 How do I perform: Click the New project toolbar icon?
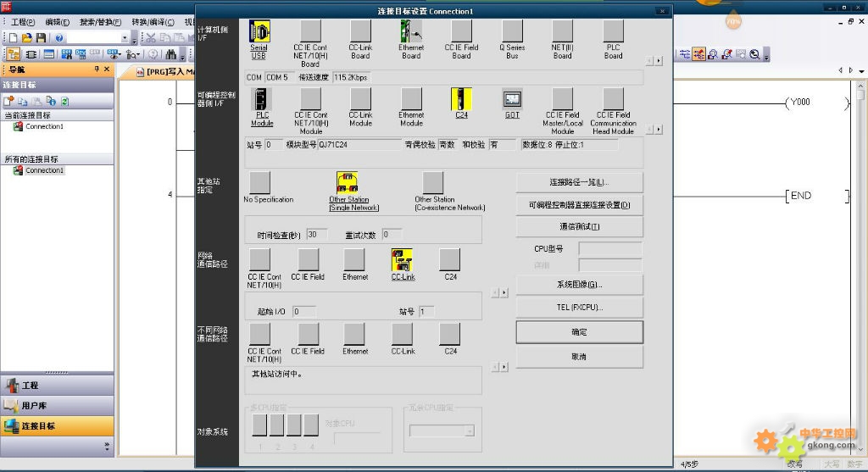click(x=13, y=37)
